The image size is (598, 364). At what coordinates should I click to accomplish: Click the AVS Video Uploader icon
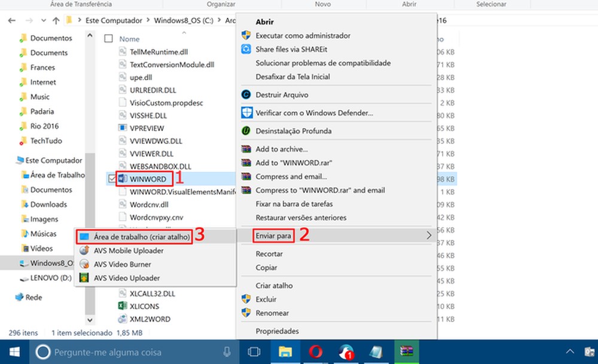[x=84, y=278]
